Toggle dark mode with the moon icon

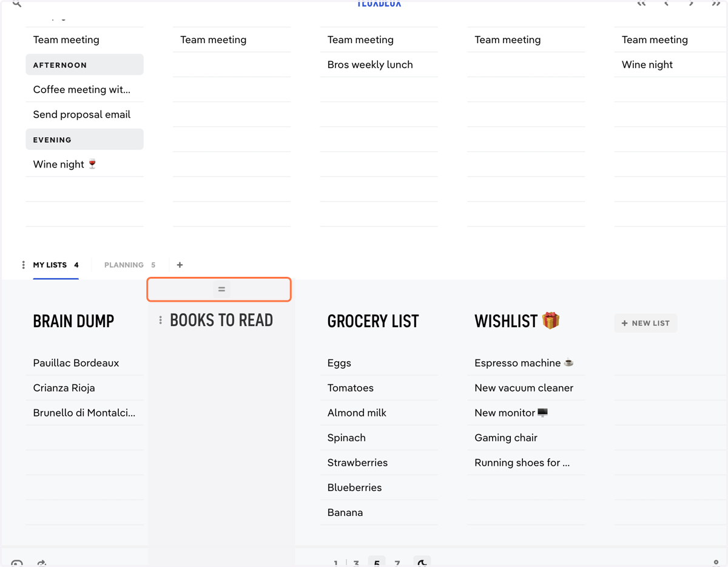(422, 563)
